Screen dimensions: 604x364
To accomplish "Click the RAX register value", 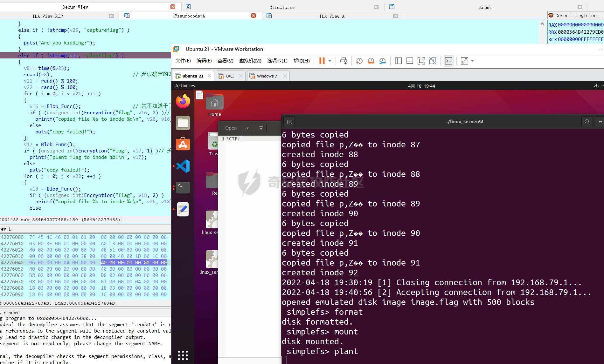I will [x=580, y=25].
